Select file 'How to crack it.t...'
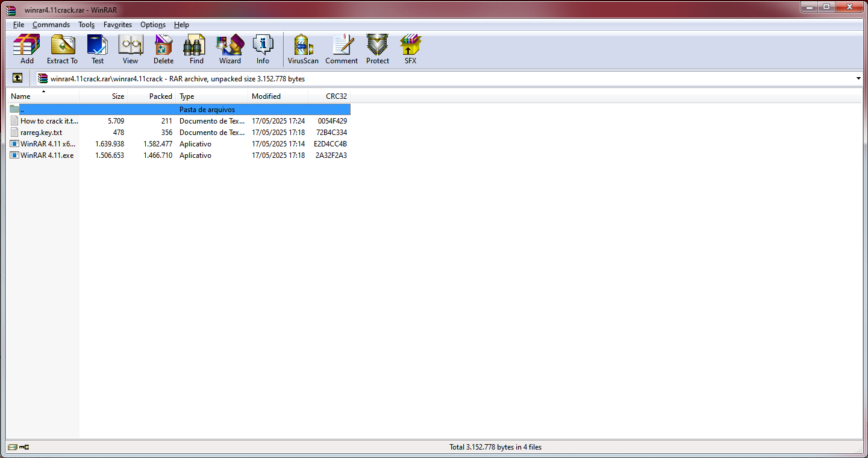The height and width of the screenshot is (458, 868). click(49, 121)
